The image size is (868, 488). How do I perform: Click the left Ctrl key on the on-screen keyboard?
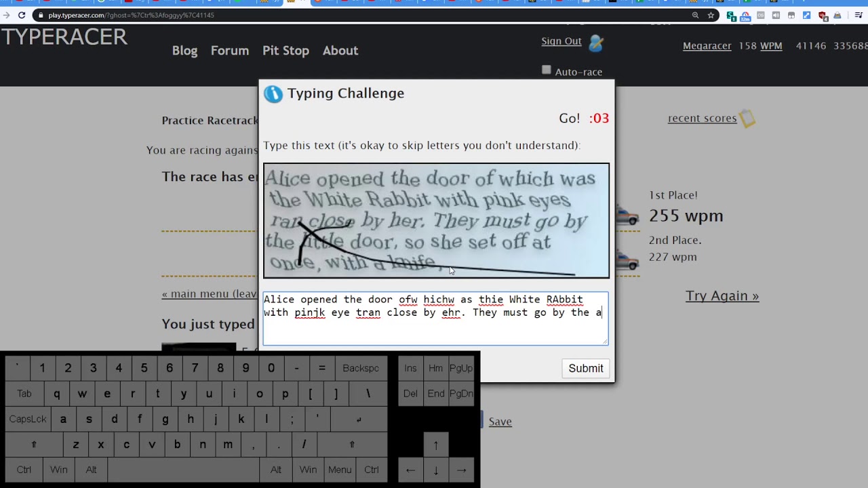point(24,470)
